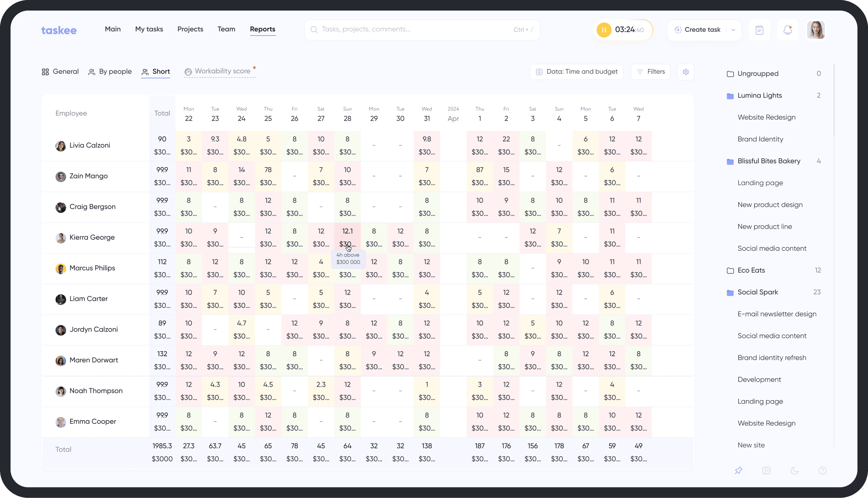Open your profile avatar picture
The image size is (868, 498).
coord(816,30)
